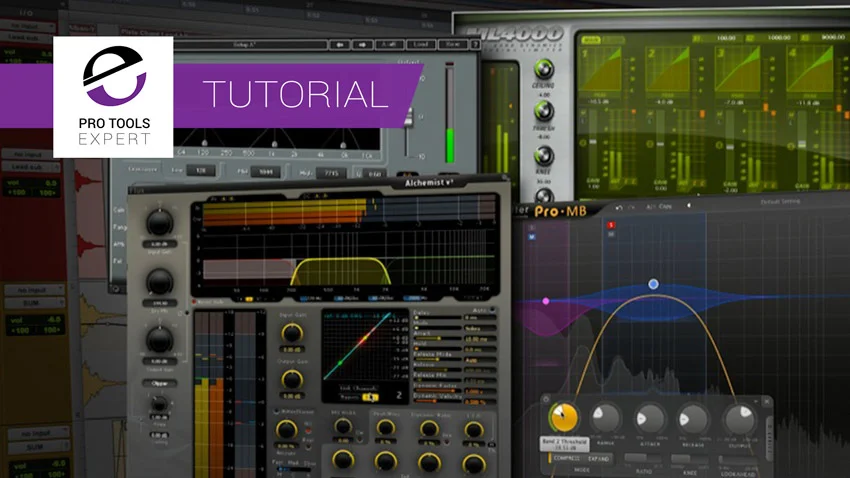
Task: Click the Save button in plugin header
Action: (x=453, y=44)
